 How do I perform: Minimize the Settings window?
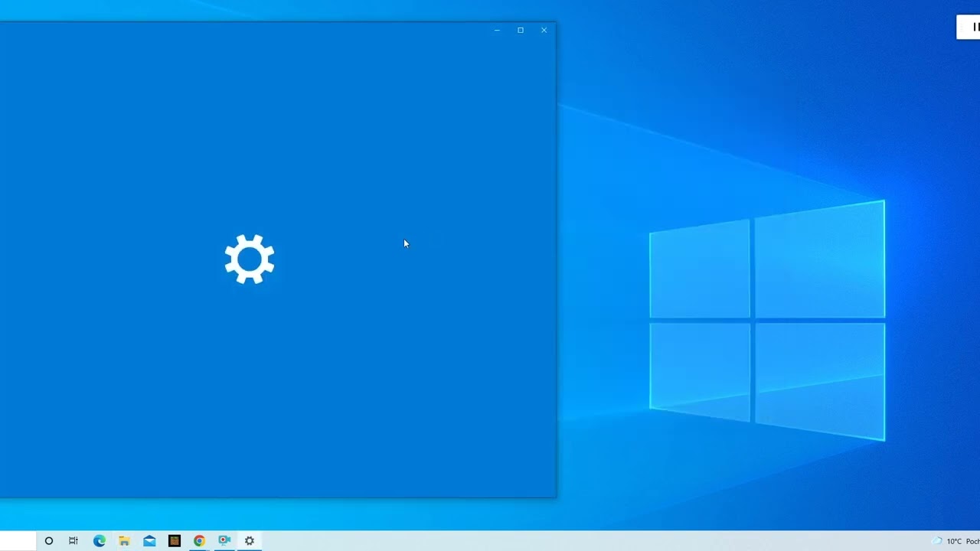coord(497,31)
